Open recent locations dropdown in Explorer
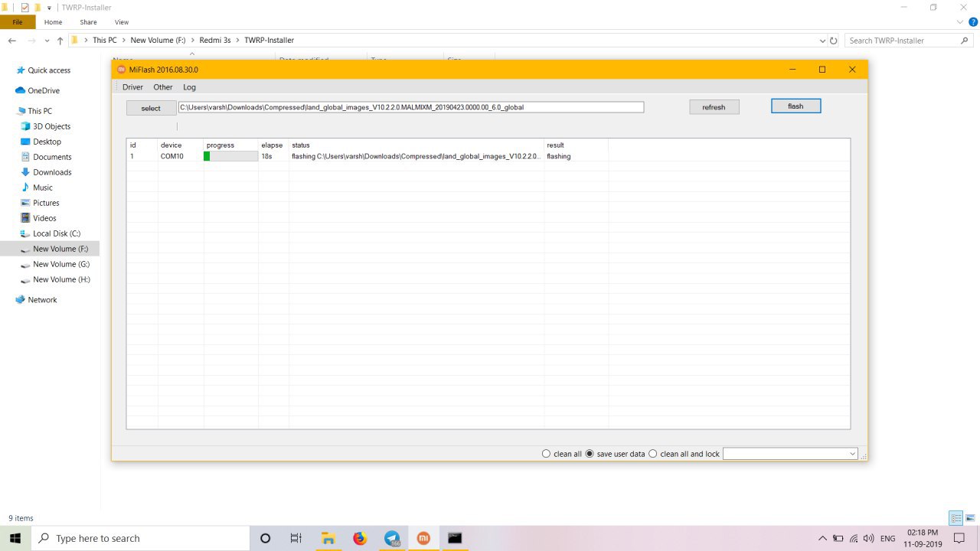 point(47,41)
